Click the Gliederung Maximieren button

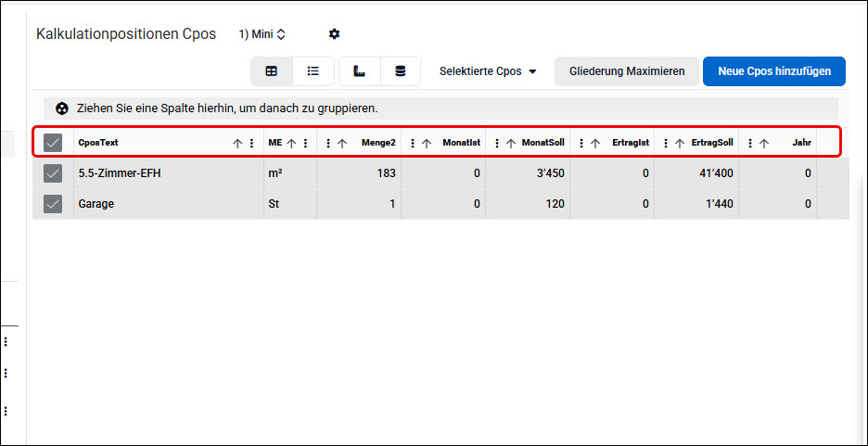coord(627,71)
